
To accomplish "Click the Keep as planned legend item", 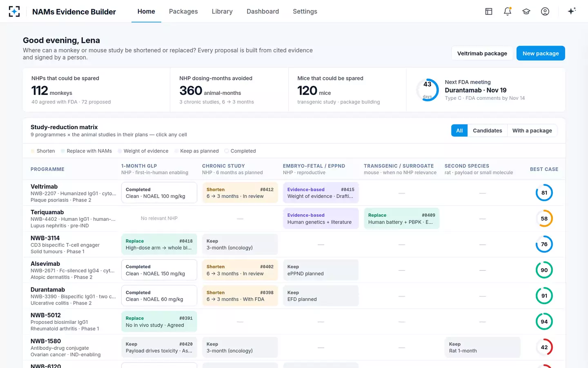I will pos(196,151).
